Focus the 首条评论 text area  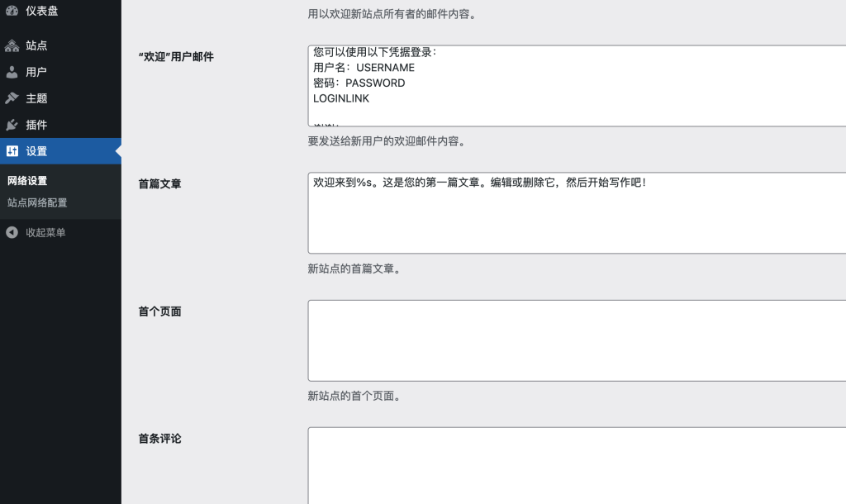(577, 465)
